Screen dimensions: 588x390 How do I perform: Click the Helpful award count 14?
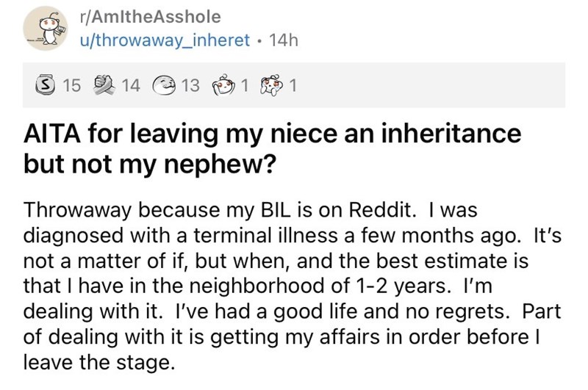tap(129, 87)
